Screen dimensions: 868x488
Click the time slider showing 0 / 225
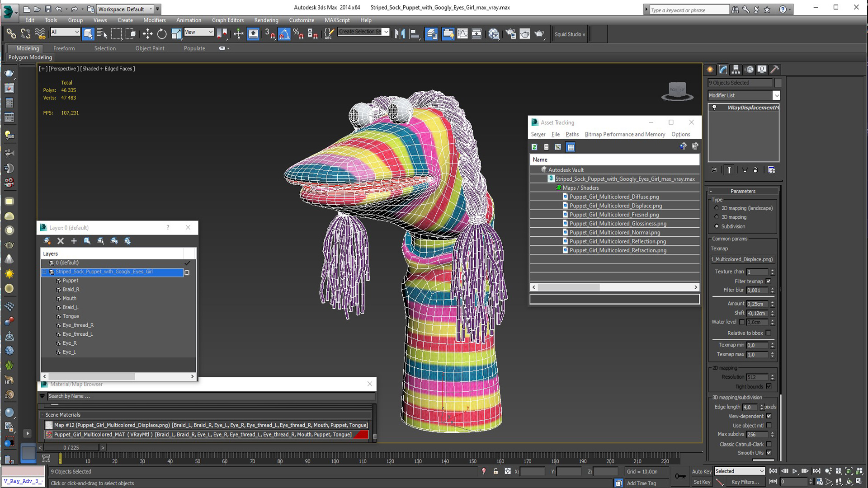[71, 448]
